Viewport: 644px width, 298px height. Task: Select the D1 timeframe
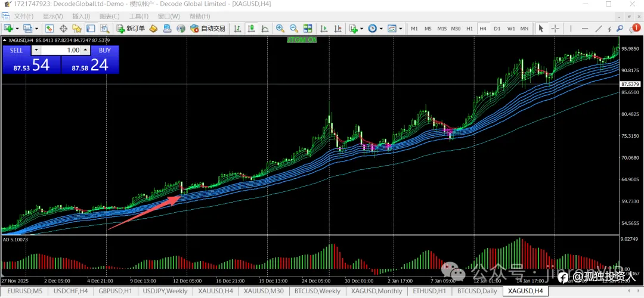coord(497,29)
